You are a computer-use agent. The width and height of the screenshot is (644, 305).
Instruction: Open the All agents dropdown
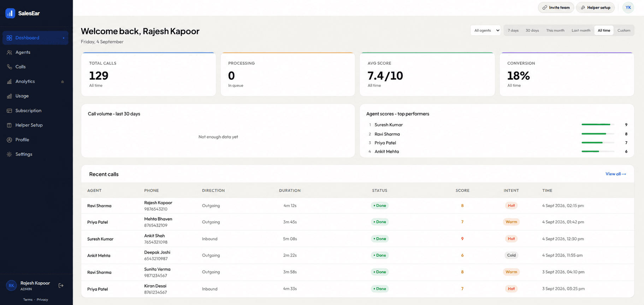tap(485, 30)
